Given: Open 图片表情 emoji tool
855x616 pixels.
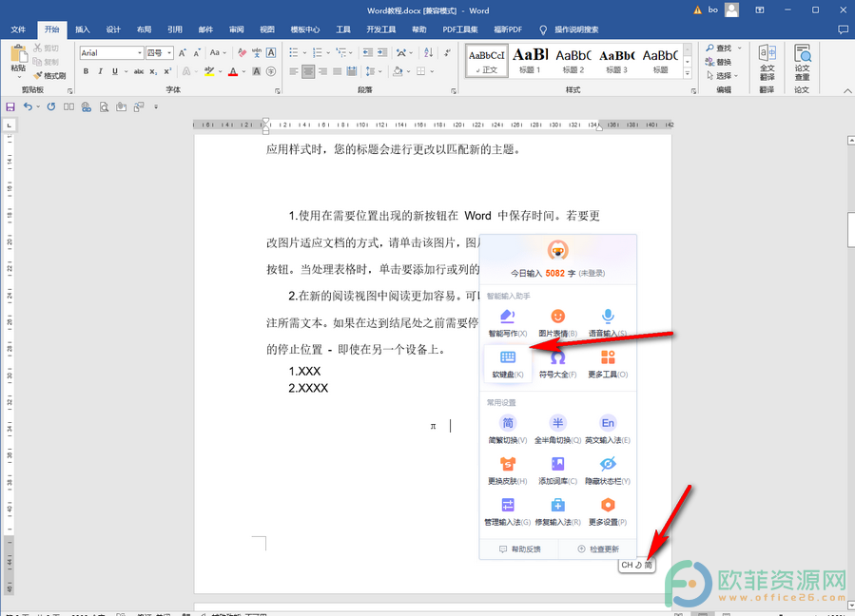Looking at the screenshot, I should 557,322.
